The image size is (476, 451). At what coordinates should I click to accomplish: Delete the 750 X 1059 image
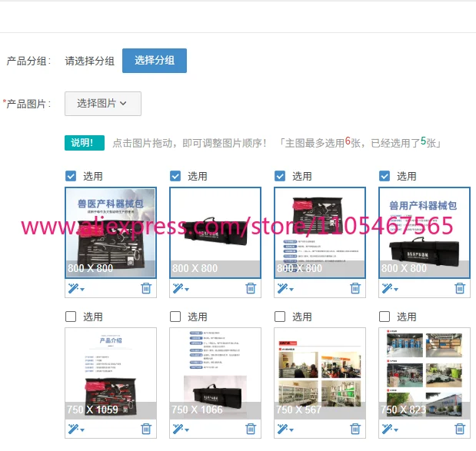click(x=146, y=429)
